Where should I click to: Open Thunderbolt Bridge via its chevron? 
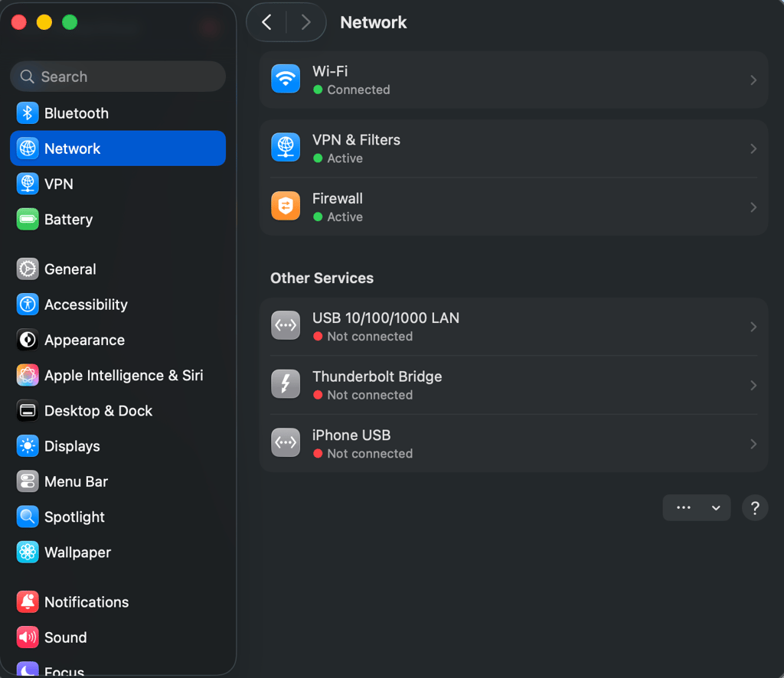click(753, 385)
